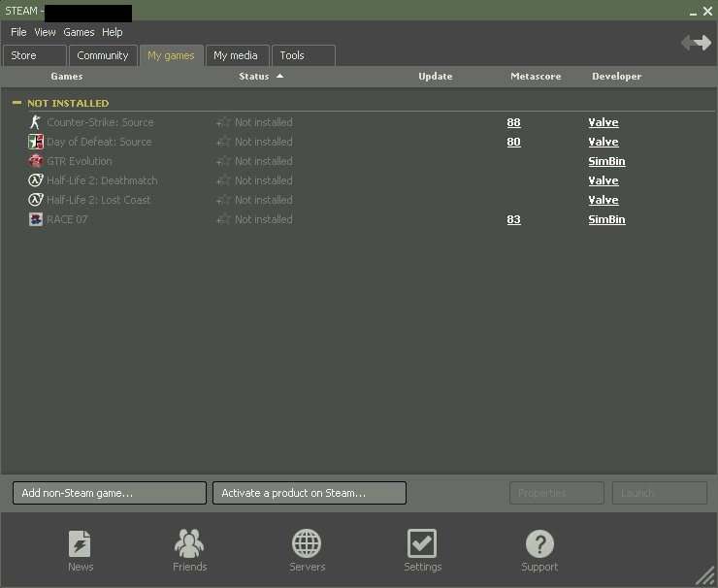Switch to the Community tab
This screenshot has width=718, height=588.
coord(103,55)
